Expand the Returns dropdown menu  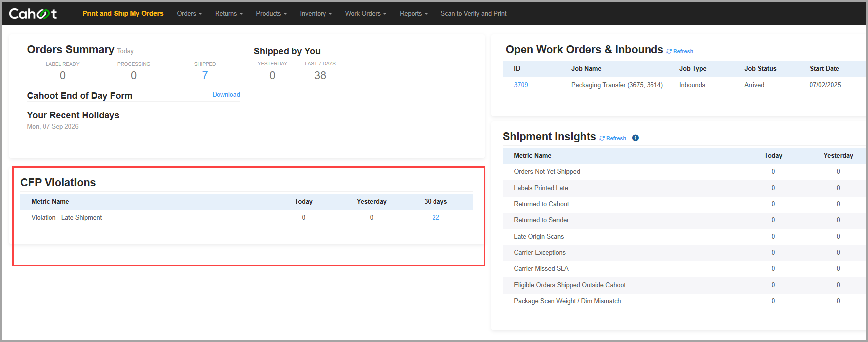point(229,13)
